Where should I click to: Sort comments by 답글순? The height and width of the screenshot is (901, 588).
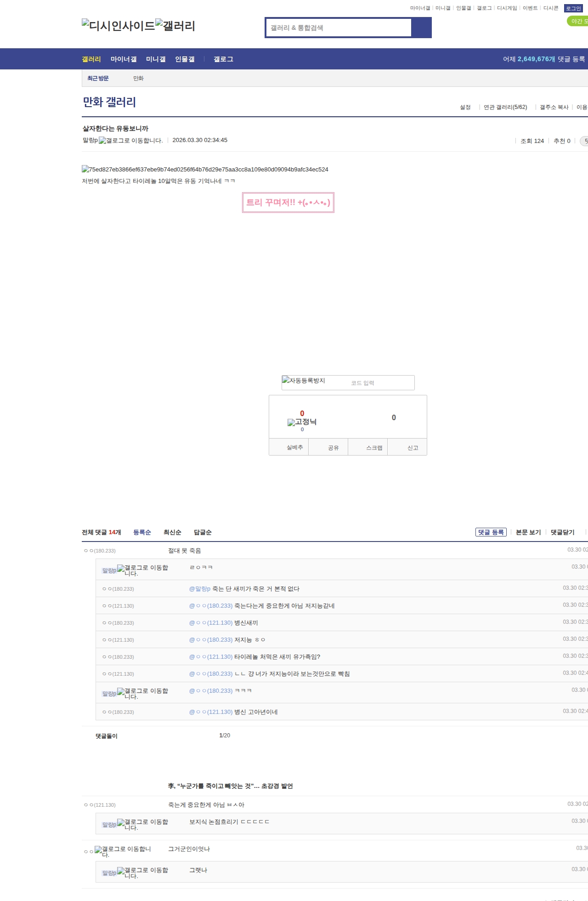click(203, 532)
